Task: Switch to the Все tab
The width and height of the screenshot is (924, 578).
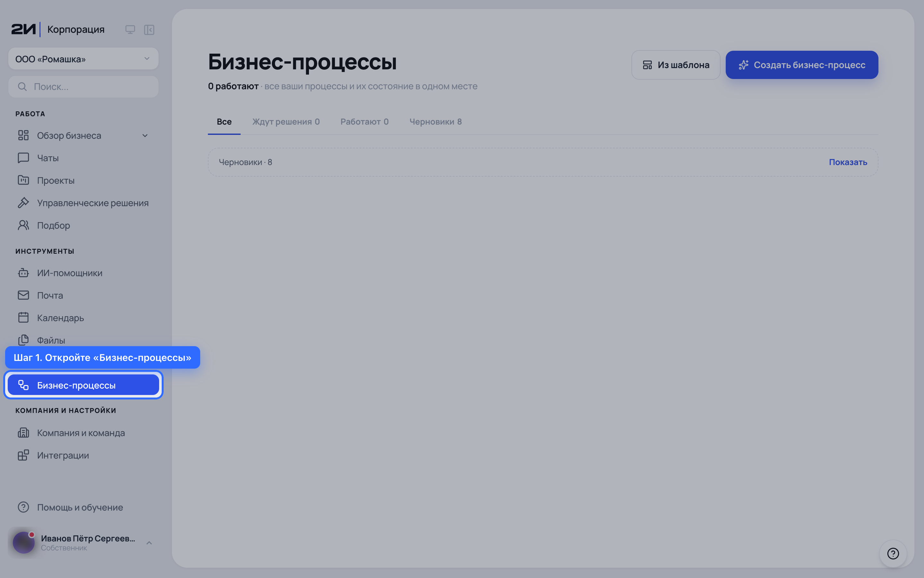Action: (x=224, y=122)
